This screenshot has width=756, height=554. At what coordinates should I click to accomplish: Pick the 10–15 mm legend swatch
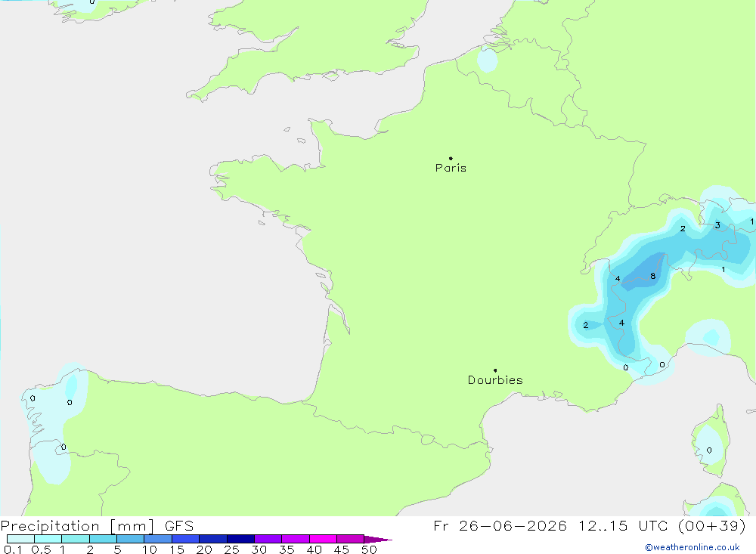click(158, 539)
